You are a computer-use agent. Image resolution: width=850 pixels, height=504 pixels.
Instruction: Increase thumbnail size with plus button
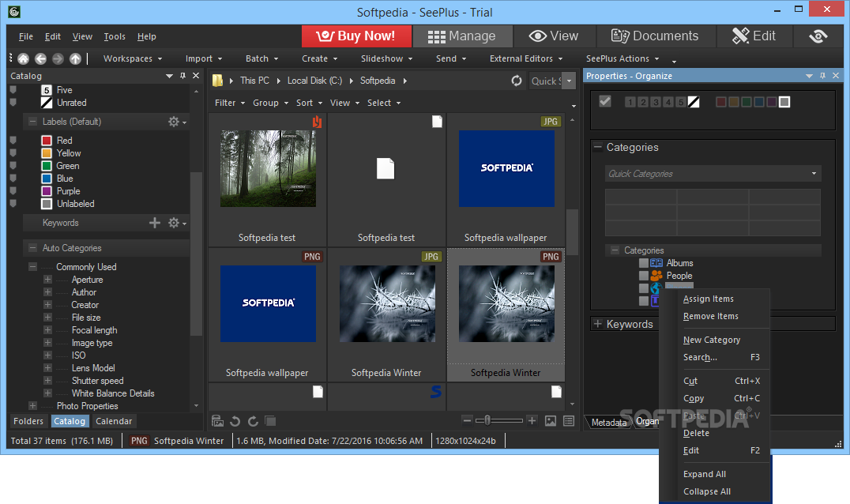coord(532,420)
